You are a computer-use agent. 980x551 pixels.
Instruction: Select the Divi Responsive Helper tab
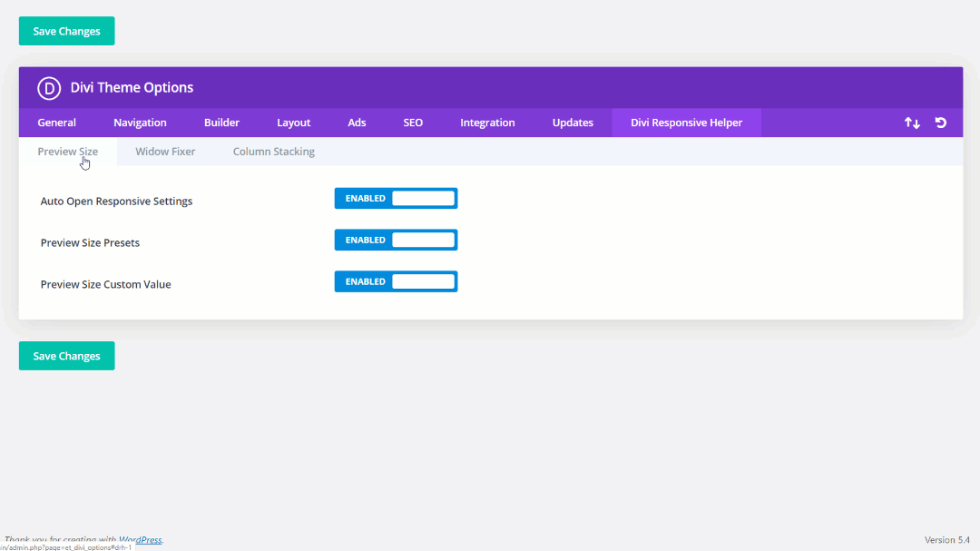(x=686, y=123)
